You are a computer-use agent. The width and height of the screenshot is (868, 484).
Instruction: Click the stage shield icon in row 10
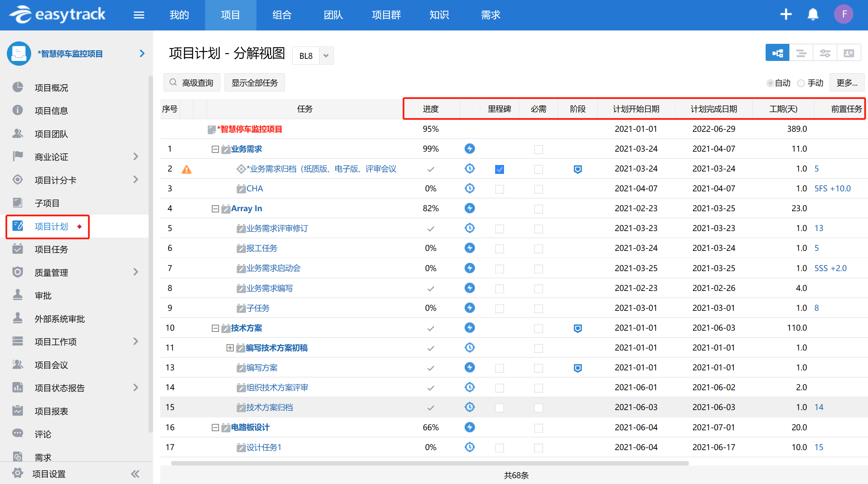pos(578,328)
